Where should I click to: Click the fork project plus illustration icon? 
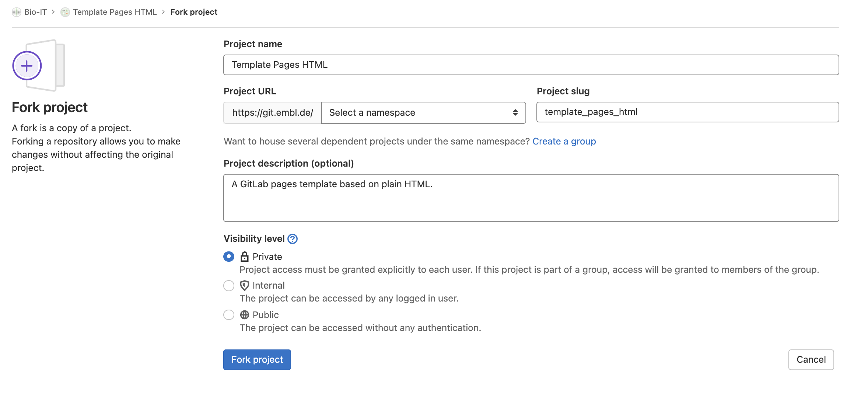coord(26,65)
